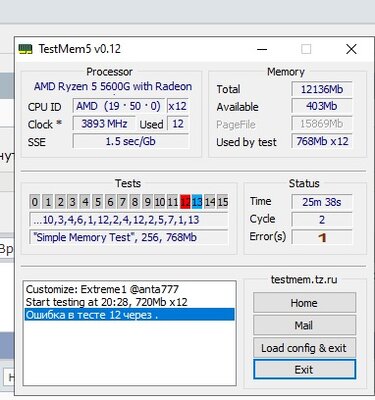Select the blue test 13 indicator box
Image resolution: width=375 pixels, height=400 pixels.
click(x=197, y=202)
